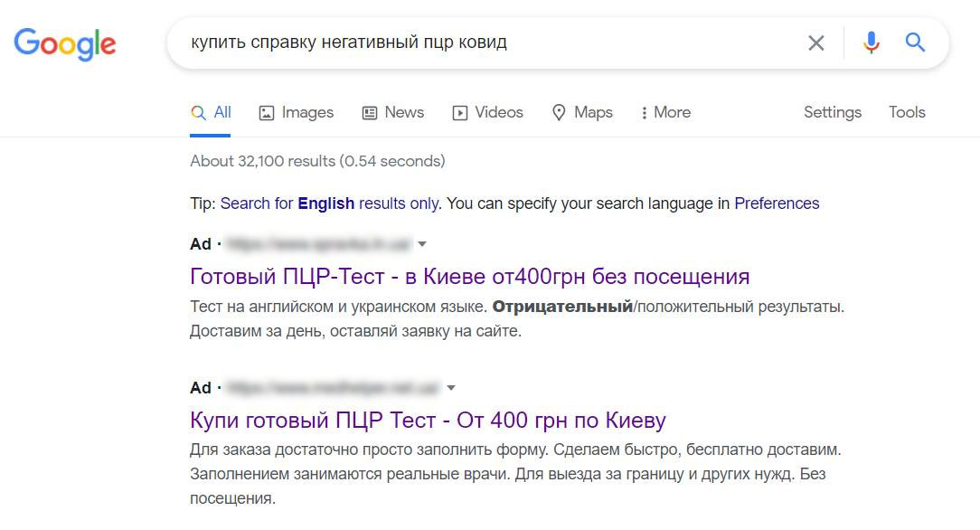This screenshot has width=980, height=530.
Task: Open the Videos results tab
Action: [x=487, y=113]
